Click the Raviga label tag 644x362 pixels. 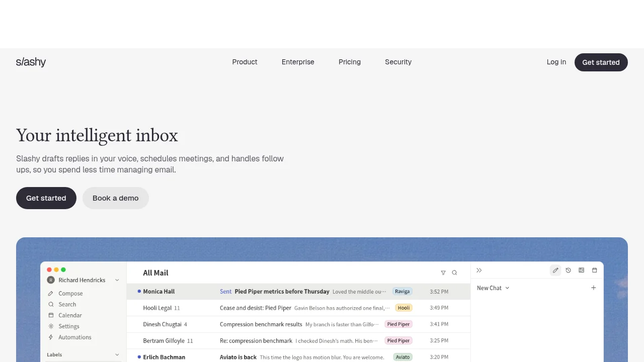[402, 292]
